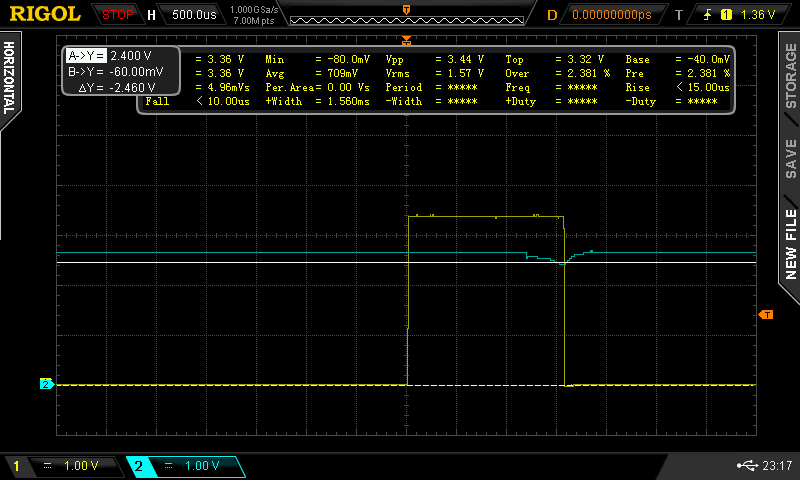
Task: Click the Min = -80.0mV measurement
Action: pos(317,60)
